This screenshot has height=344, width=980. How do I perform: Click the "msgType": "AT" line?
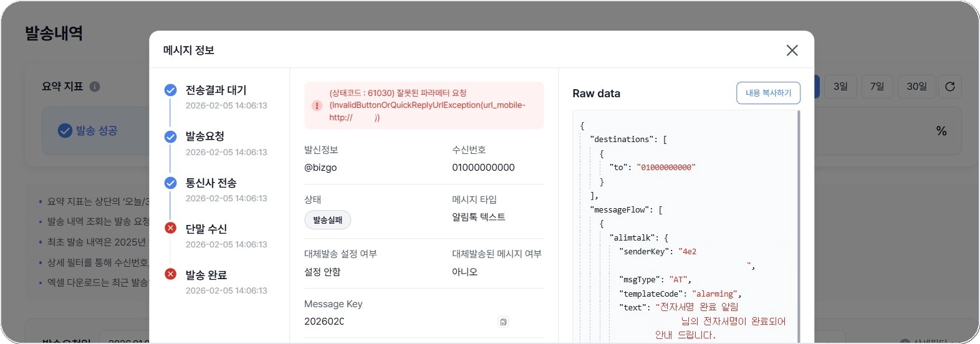click(x=655, y=280)
